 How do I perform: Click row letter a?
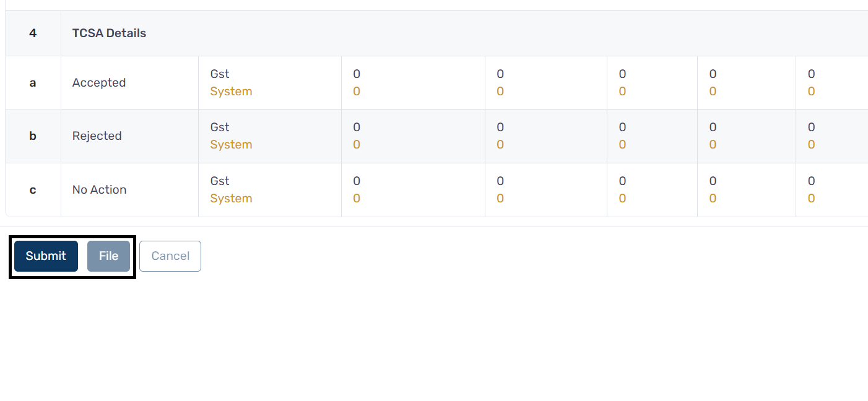(x=33, y=83)
